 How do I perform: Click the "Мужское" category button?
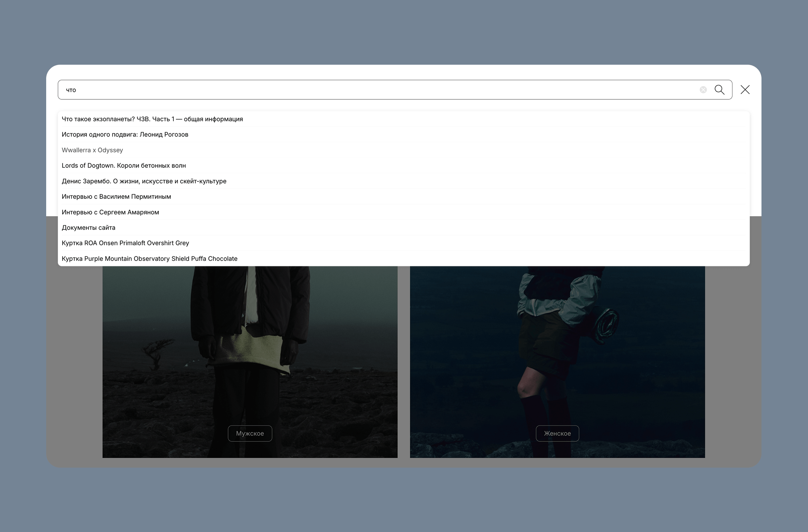tap(250, 433)
